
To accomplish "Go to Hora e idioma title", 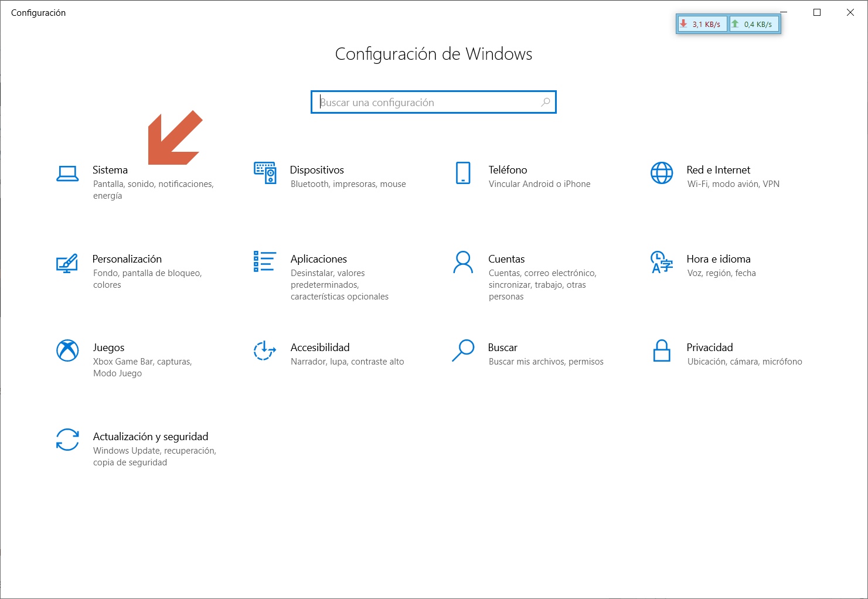I will click(719, 259).
